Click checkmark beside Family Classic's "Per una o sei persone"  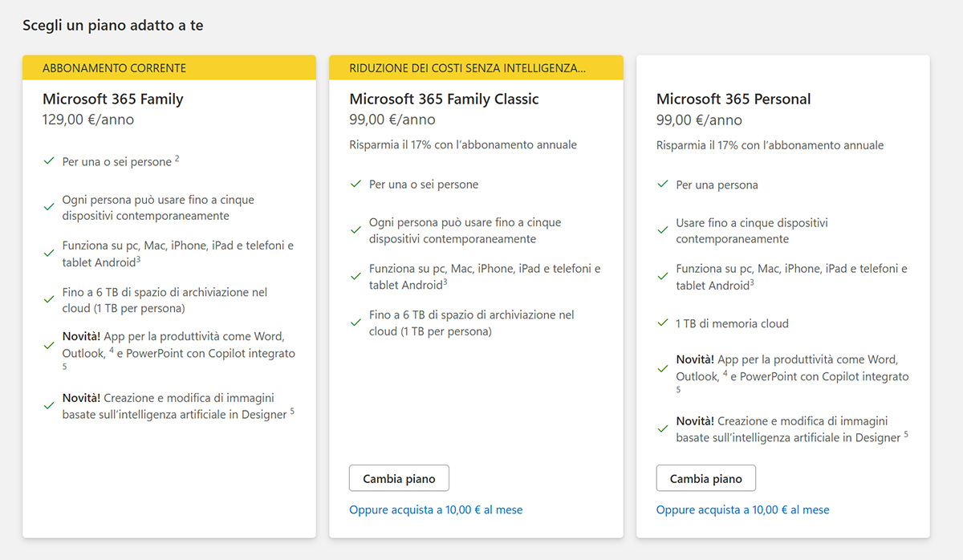tap(356, 185)
